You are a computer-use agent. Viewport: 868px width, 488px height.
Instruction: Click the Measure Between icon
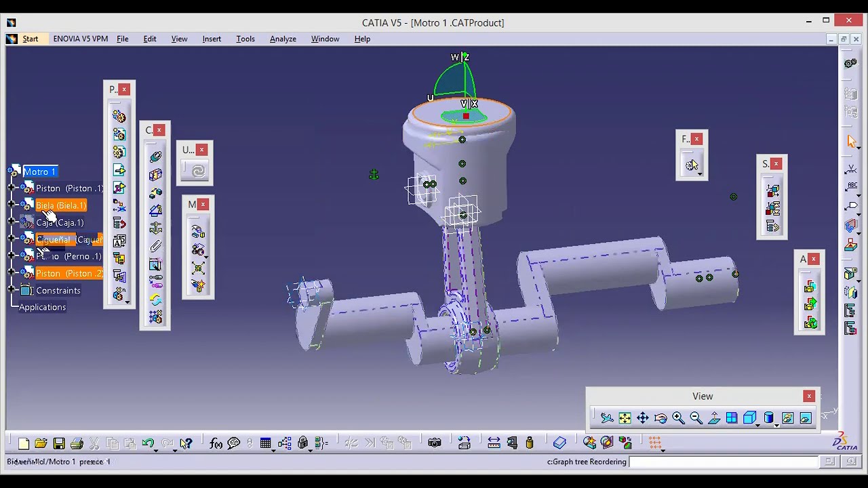(494, 443)
